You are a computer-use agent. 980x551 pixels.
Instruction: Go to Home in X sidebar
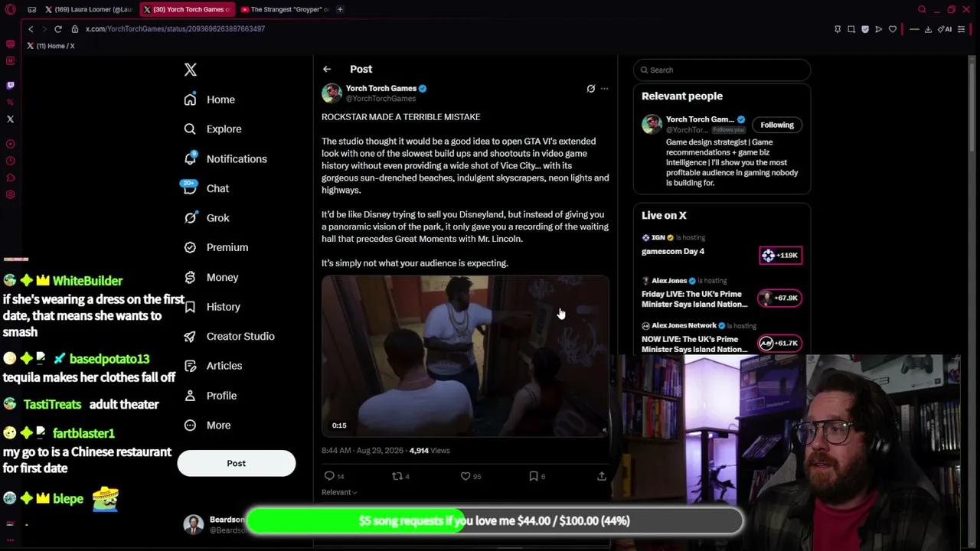[210, 99]
